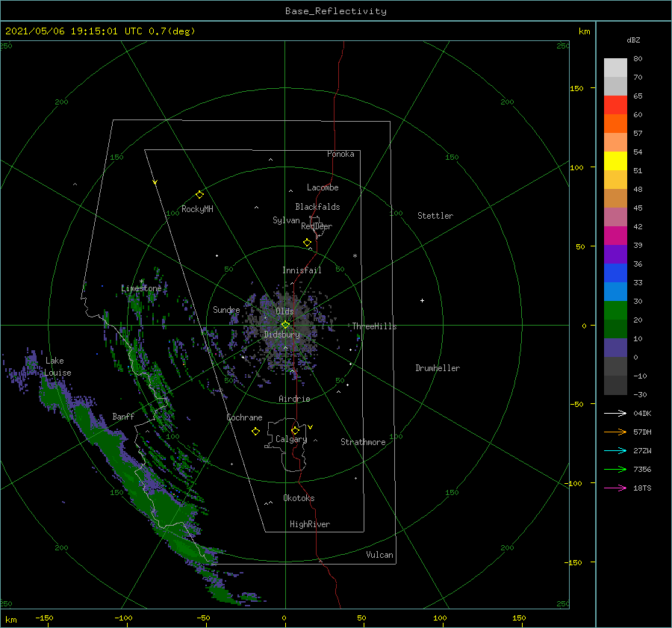Select the yellow diamond at radar center
The width and height of the screenshot is (672, 628).
[285, 325]
